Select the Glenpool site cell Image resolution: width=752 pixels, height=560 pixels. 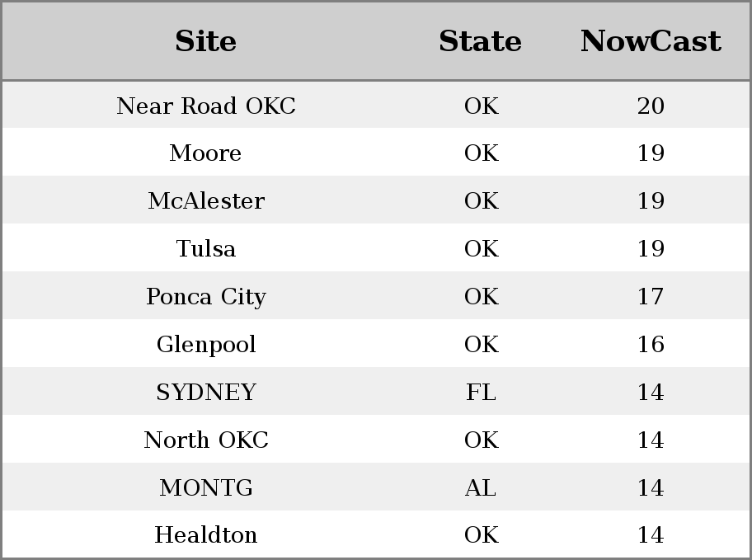pos(206,344)
